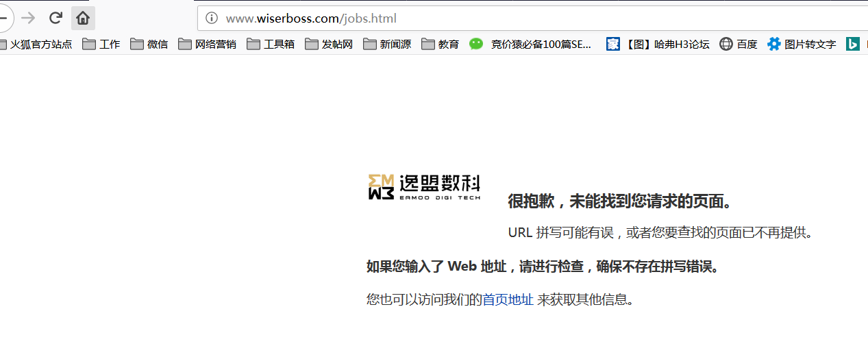Go to the browser home page
This screenshot has width=868, height=357.
(x=83, y=18)
